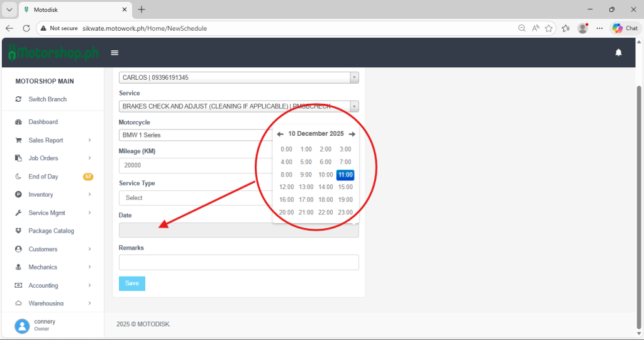The width and height of the screenshot is (644, 340).
Task: Open the customer dropdown showing CARLOS
Action: tap(238, 77)
